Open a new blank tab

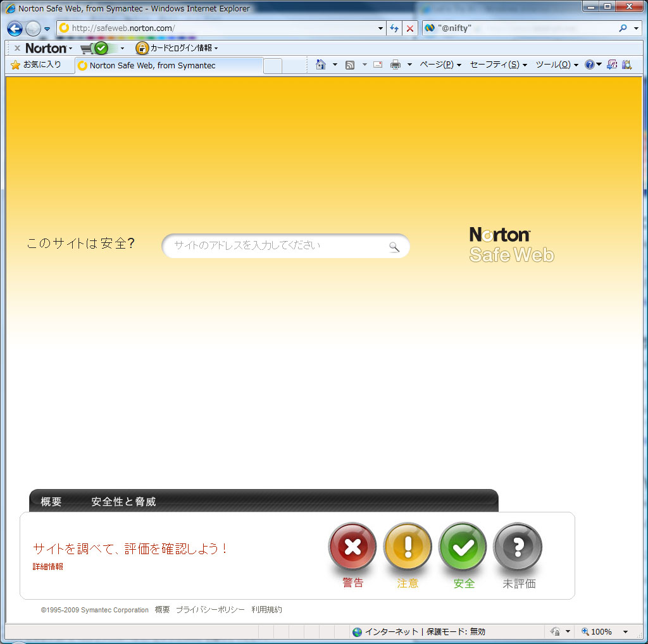click(x=273, y=66)
